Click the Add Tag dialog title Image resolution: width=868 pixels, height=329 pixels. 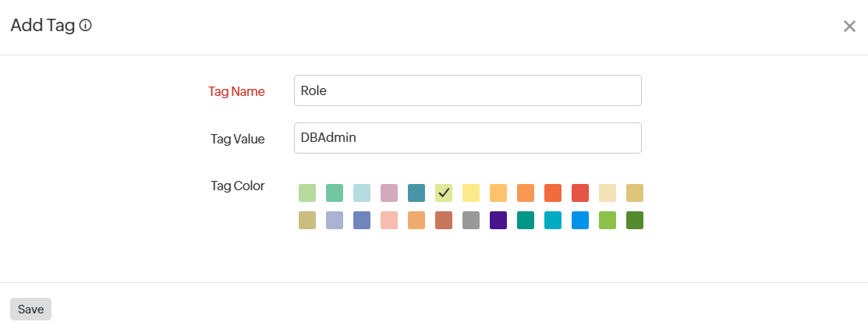[x=43, y=26]
